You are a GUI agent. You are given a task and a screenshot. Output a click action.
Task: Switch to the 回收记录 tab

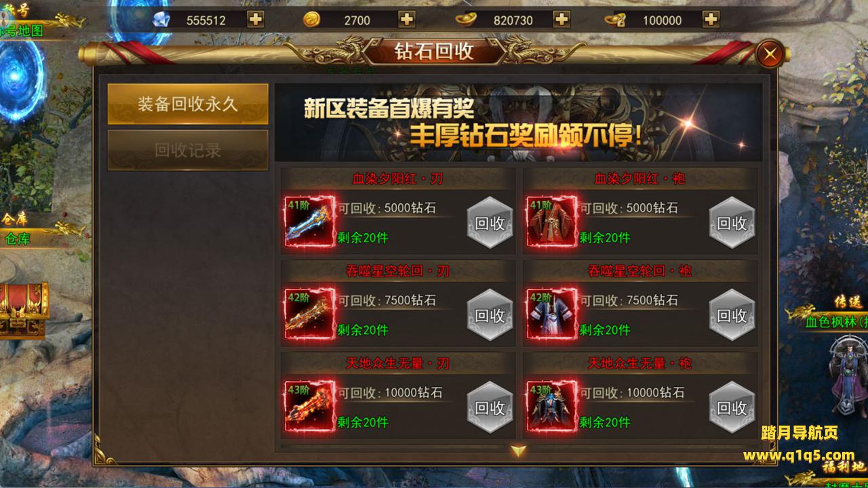point(188,150)
